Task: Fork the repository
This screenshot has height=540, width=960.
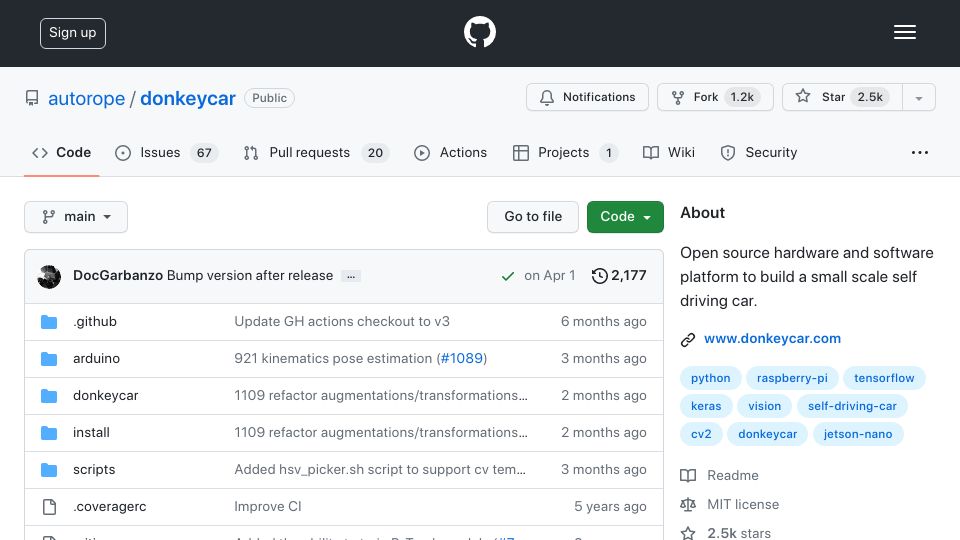Action: click(x=715, y=97)
